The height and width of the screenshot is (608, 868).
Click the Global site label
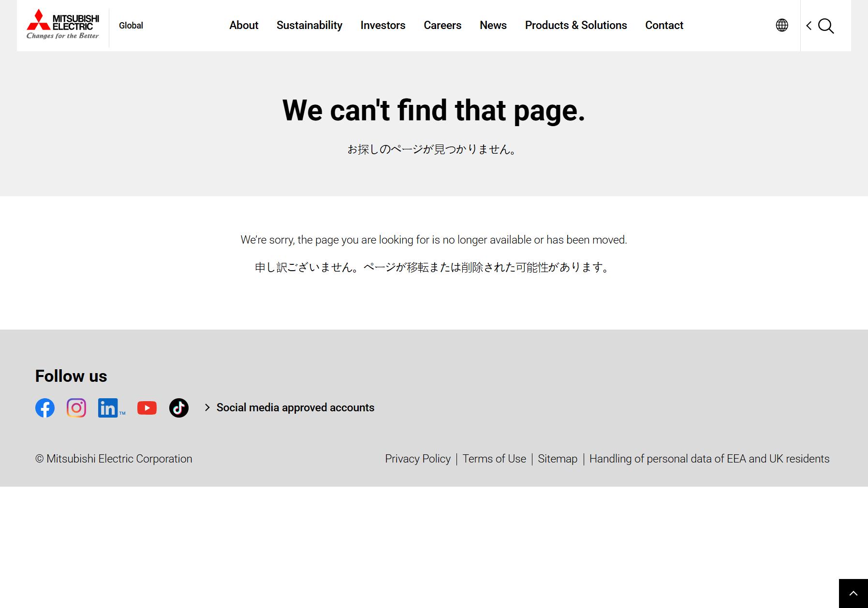coord(131,26)
